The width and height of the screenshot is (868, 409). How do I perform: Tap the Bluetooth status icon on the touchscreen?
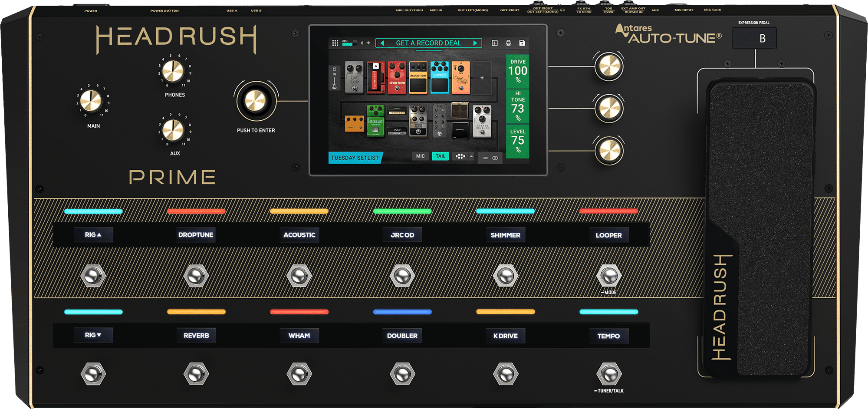tap(362, 43)
